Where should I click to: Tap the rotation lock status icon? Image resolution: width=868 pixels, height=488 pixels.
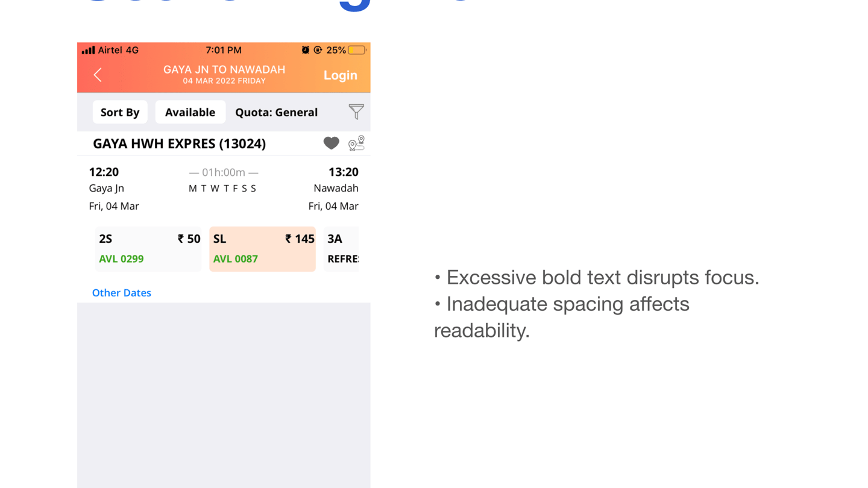318,50
